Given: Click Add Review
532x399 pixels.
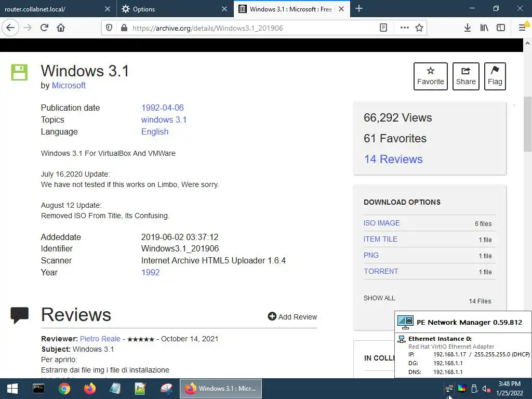Looking at the screenshot, I should pyautogui.click(x=292, y=316).
